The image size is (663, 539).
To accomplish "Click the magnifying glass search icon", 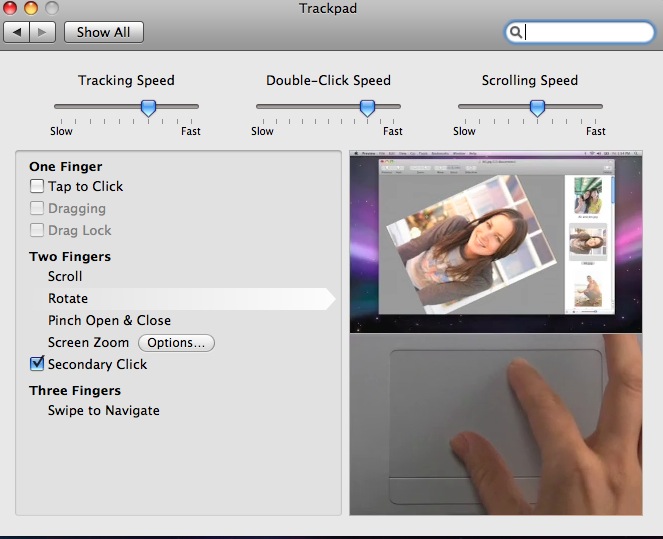I will point(515,32).
